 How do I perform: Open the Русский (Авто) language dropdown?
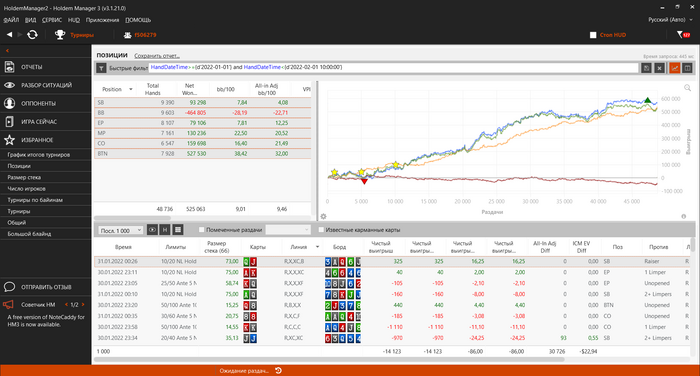point(671,20)
